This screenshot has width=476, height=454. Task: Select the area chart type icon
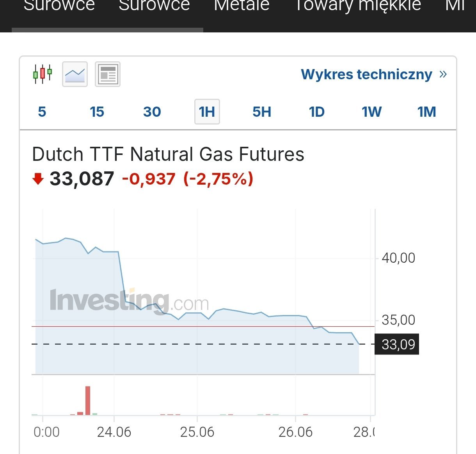[75, 74]
